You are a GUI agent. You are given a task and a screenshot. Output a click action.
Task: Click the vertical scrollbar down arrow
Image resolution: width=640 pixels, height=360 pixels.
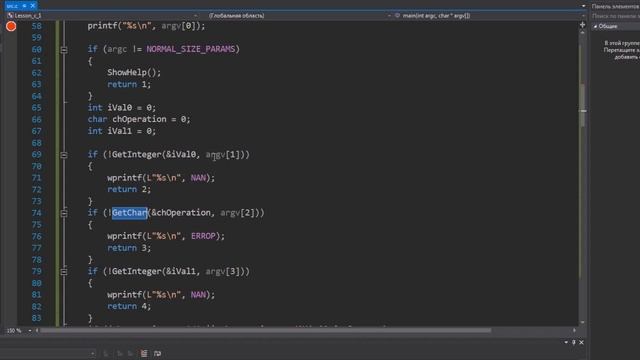pos(582,322)
